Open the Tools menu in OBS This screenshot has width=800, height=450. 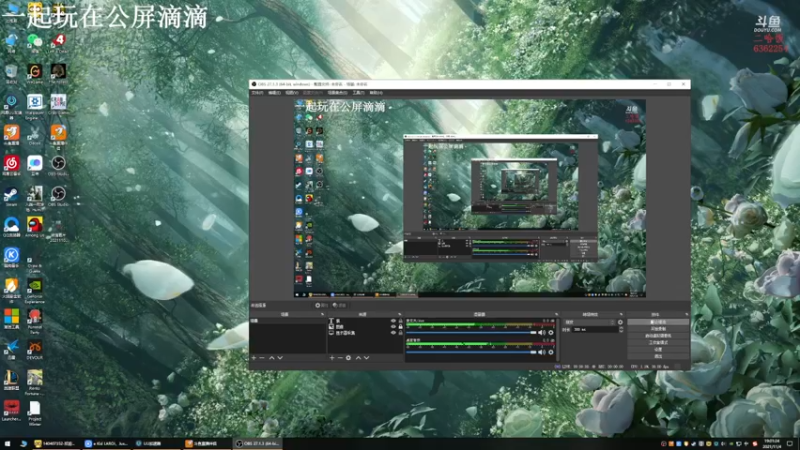pyautogui.click(x=359, y=93)
